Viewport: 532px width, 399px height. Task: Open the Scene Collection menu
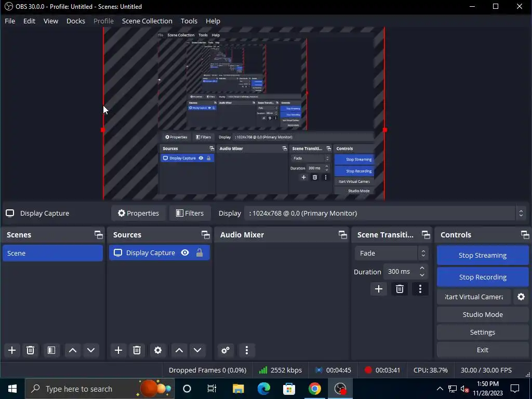tap(147, 21)
